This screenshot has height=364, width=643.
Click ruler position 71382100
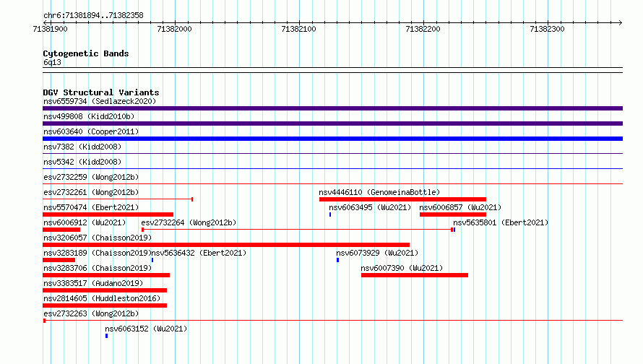tap(298, 29)
